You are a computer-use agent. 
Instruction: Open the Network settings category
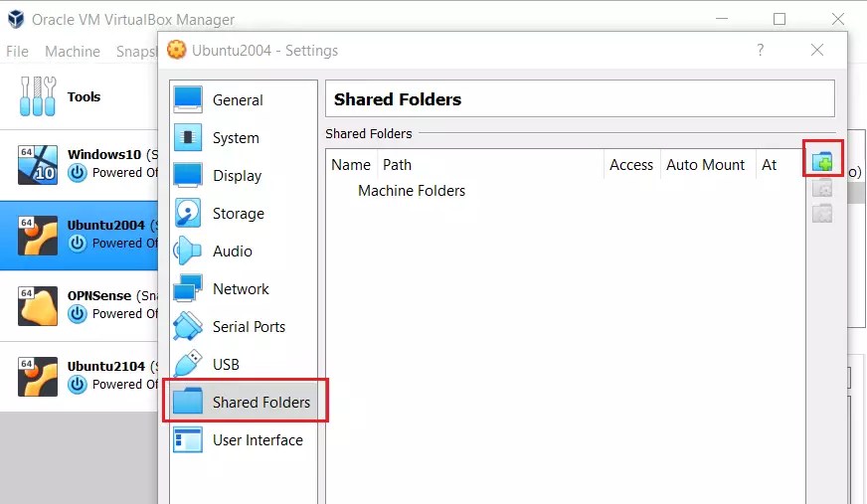point(244,288)
